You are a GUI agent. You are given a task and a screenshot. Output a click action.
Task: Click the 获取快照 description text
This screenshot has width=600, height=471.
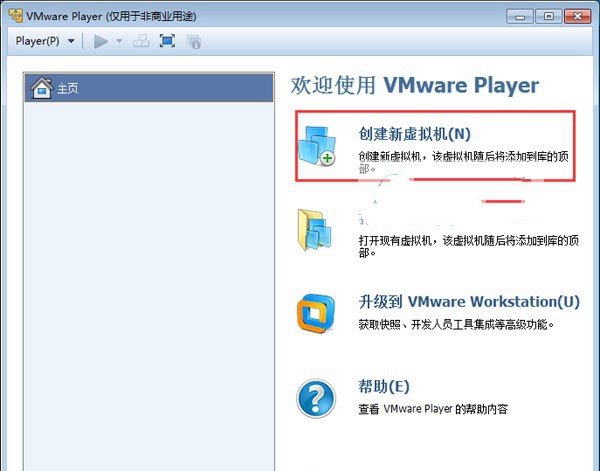pyautogui.click(x=456, y=324)
